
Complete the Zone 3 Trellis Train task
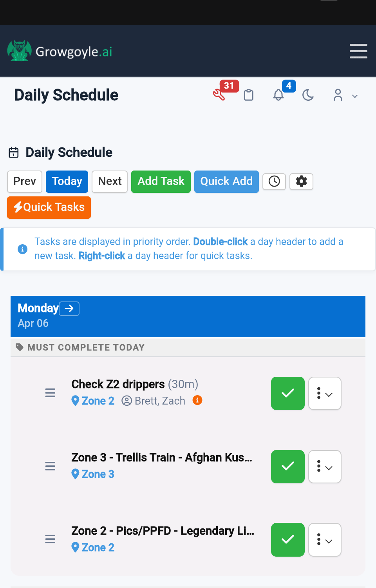(287, 466)
